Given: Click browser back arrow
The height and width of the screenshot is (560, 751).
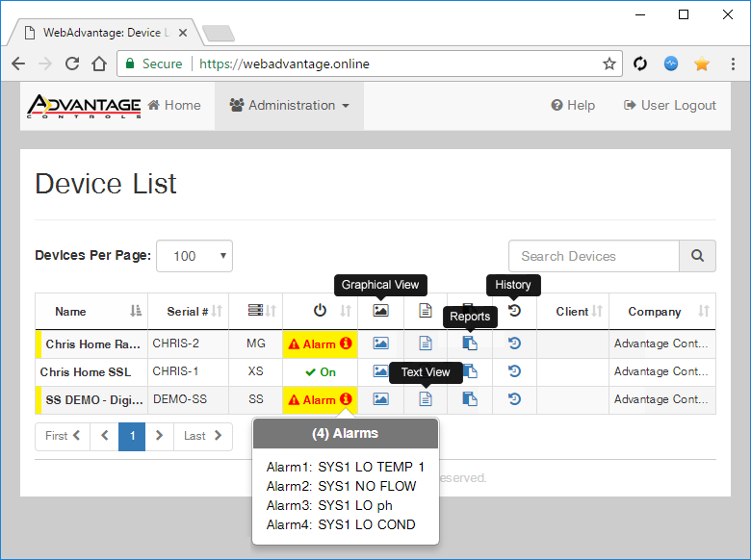Looking at the screenshot, I should (18, 64).
